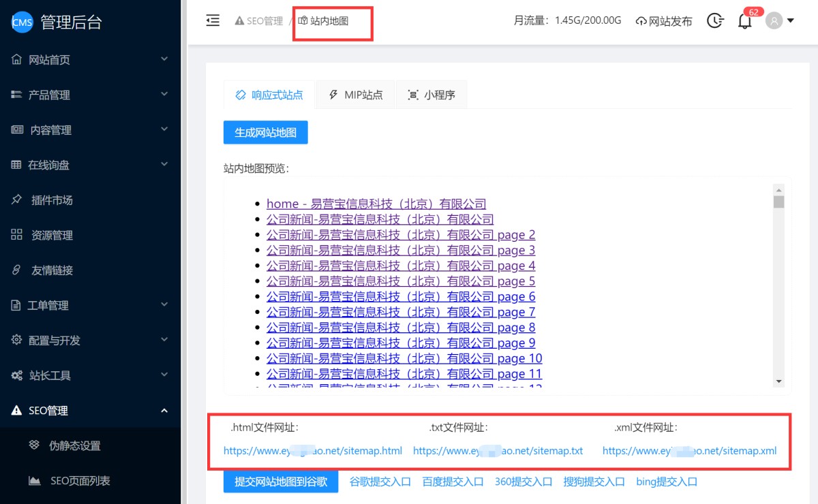Collapse the SEO管理 sidebar section
This screenshot has height=504, width=818.
[x=164, y=411]
